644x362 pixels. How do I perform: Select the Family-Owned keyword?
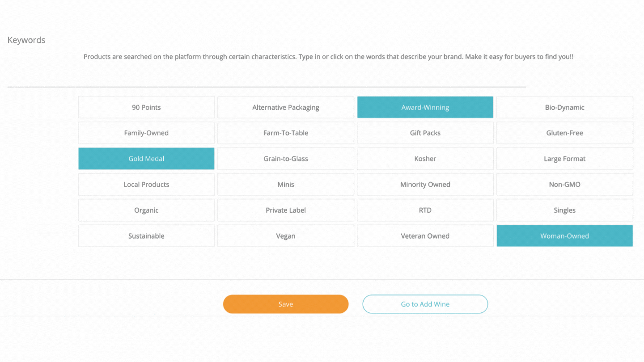coord(146,133)
